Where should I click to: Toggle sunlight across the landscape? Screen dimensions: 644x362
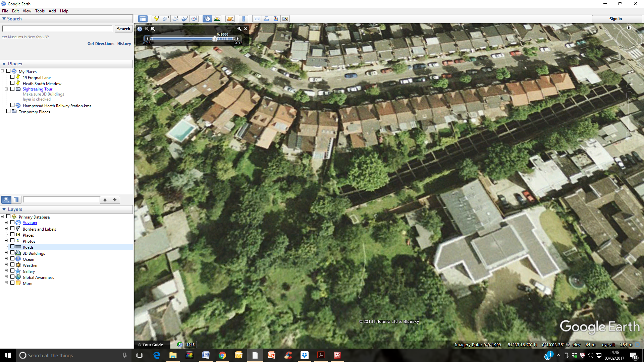[217, 19]
